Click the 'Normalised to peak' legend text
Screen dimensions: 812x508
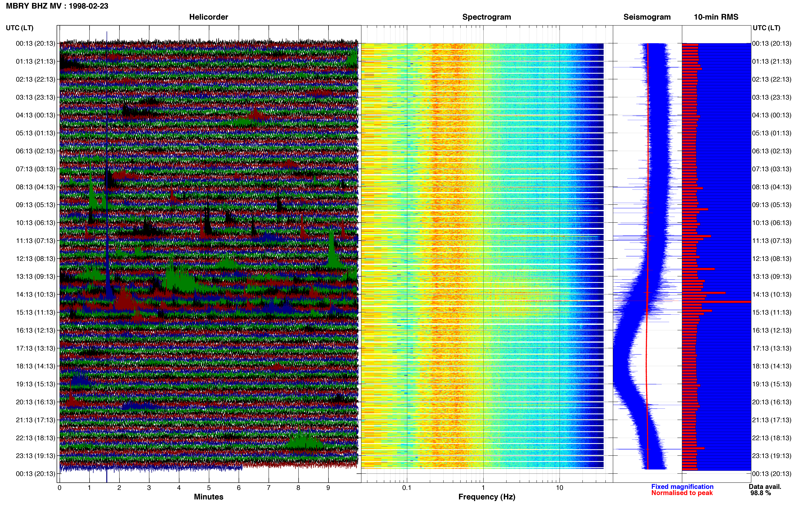[682, 493]
